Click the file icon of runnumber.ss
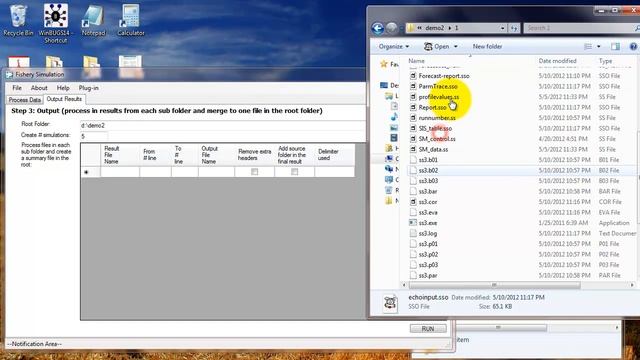 point(413,118)
